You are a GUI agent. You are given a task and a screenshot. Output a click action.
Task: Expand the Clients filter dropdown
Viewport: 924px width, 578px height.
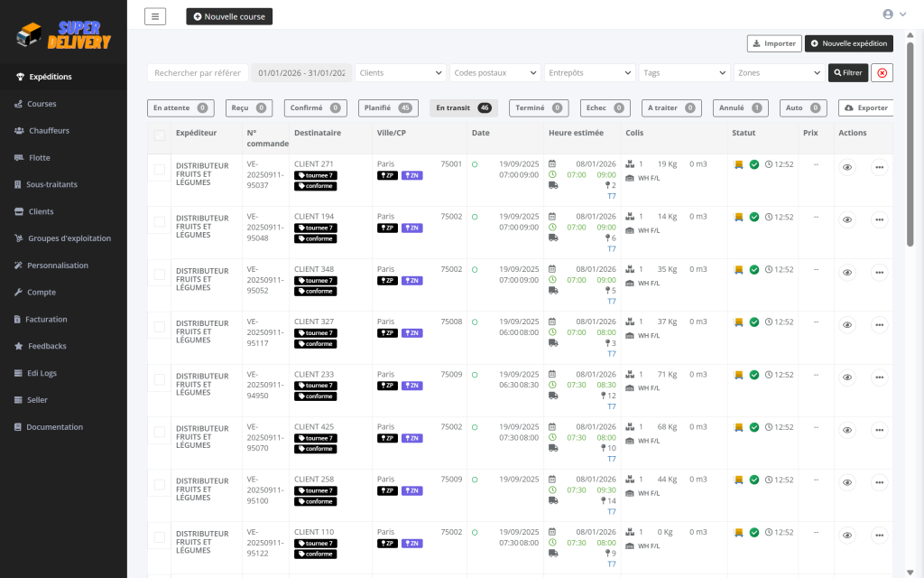[401, 73]
